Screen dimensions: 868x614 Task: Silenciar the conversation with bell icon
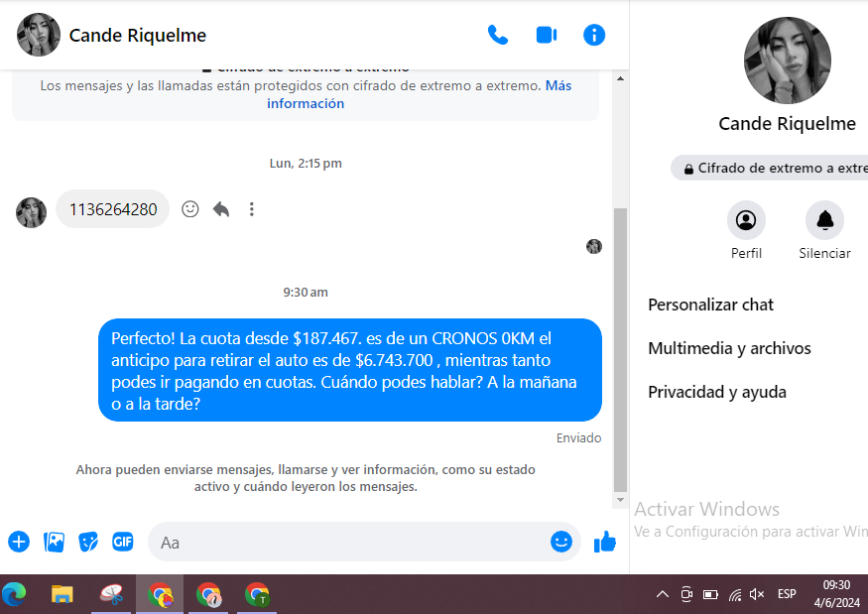(x=824, y=230)
